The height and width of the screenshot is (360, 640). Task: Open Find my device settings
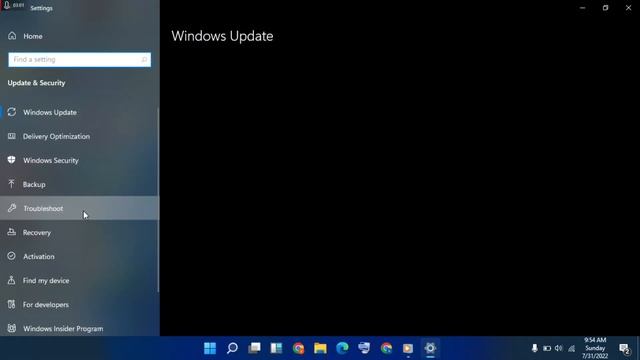[x=80, y=281]
